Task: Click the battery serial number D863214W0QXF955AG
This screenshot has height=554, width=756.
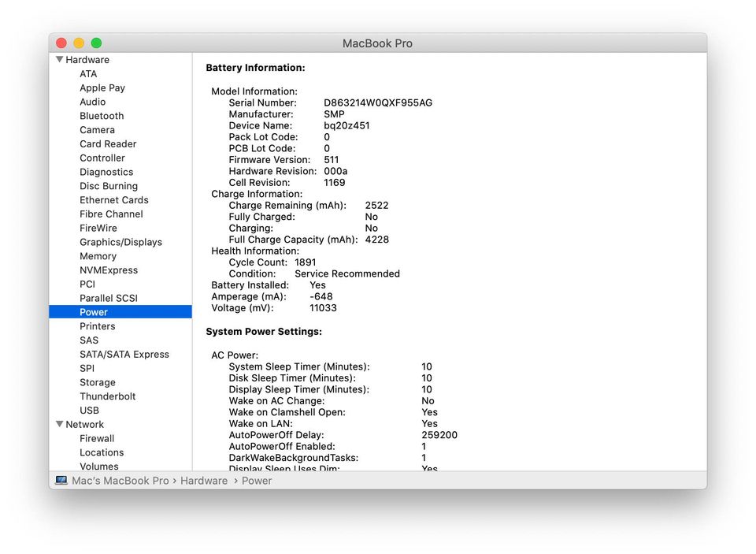Action: (378, 102)
